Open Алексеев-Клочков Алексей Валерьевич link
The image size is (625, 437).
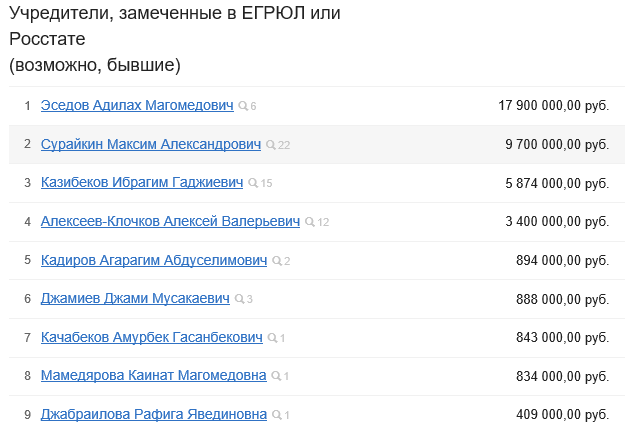170,221
